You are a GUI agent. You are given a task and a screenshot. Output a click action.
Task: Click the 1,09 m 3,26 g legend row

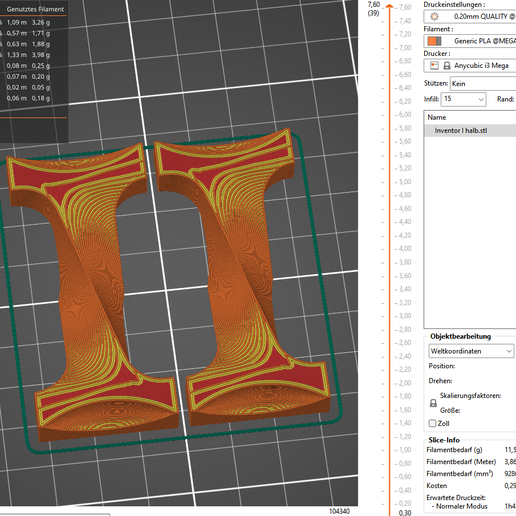[x=28, y=22]
